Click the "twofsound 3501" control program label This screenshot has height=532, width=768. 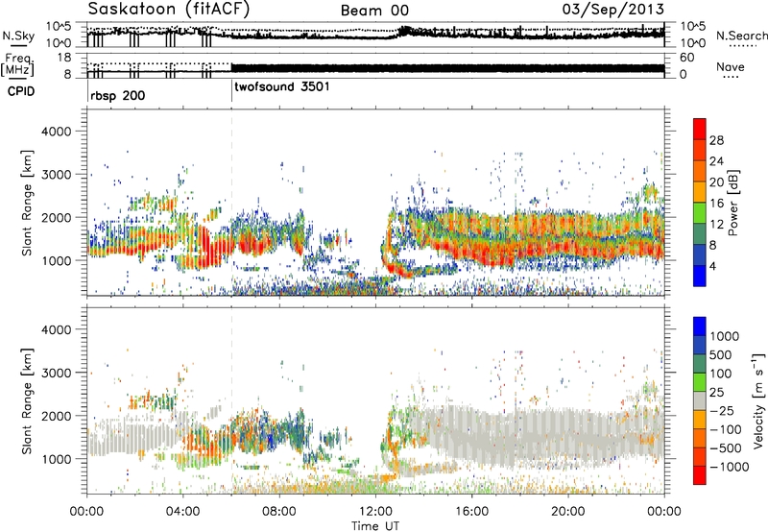click(x=282, y=87)
